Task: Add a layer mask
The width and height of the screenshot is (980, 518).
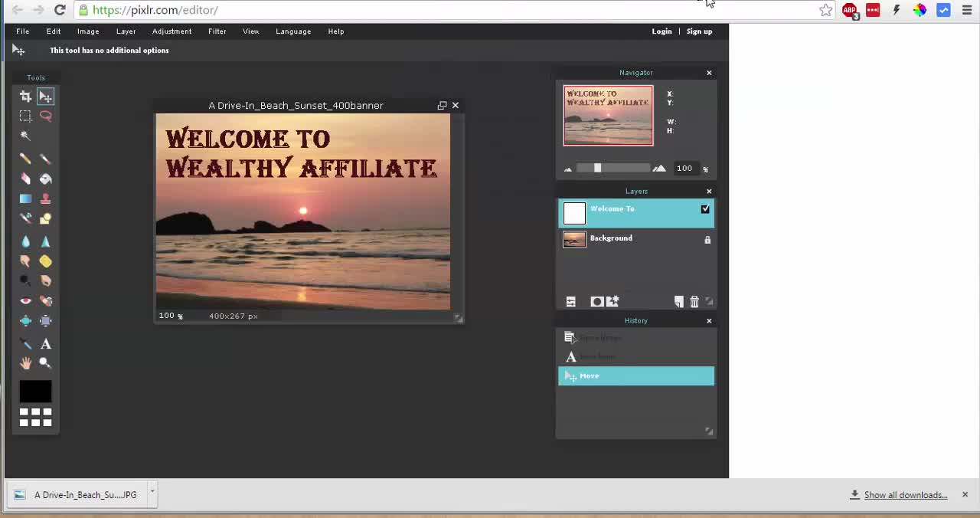Action: pos(596,302)
